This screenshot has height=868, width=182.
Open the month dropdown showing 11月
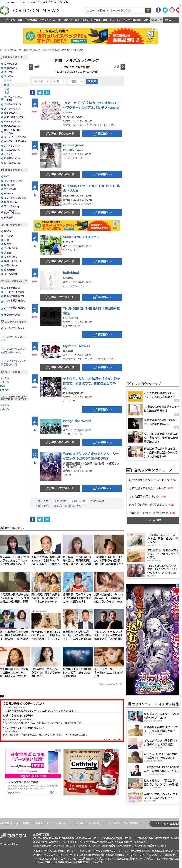click(x=59, y=81)
